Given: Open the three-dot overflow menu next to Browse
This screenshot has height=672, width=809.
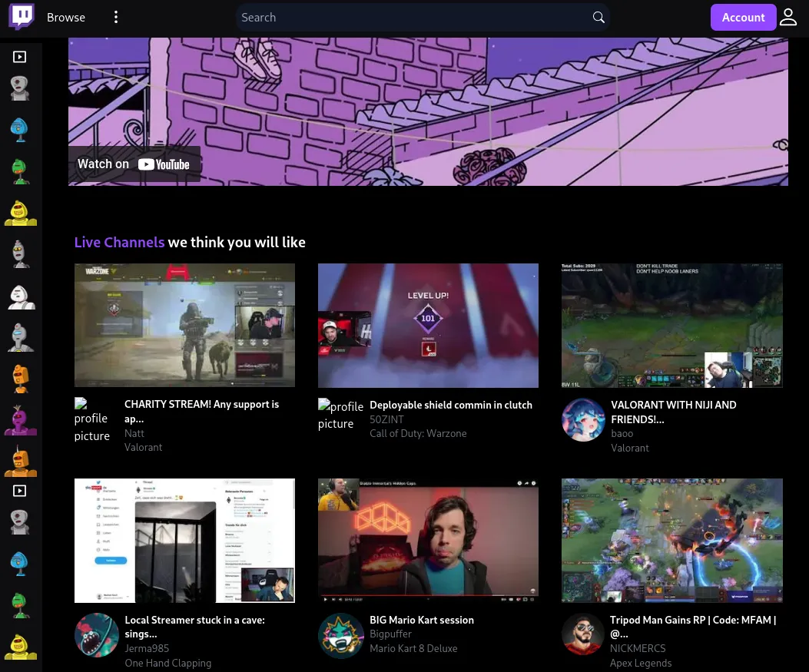Looking at the screenshot, I should [x=116, y=17].
